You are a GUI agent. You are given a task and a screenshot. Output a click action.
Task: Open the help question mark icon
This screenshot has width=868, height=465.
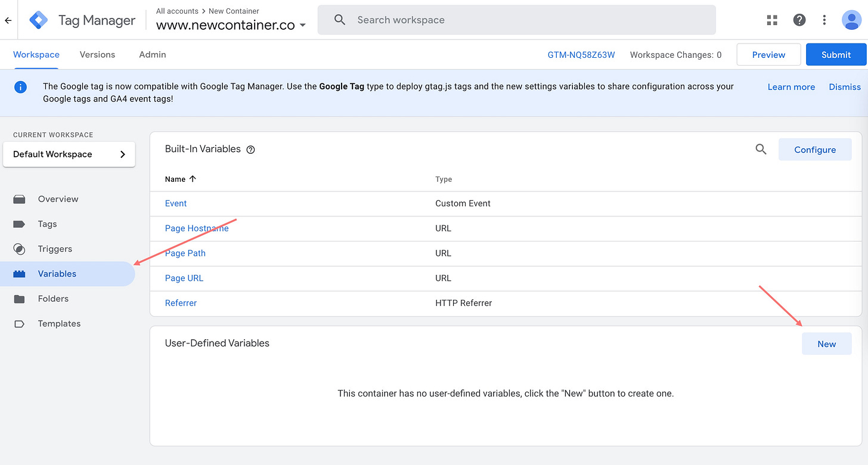click(799, 20)
